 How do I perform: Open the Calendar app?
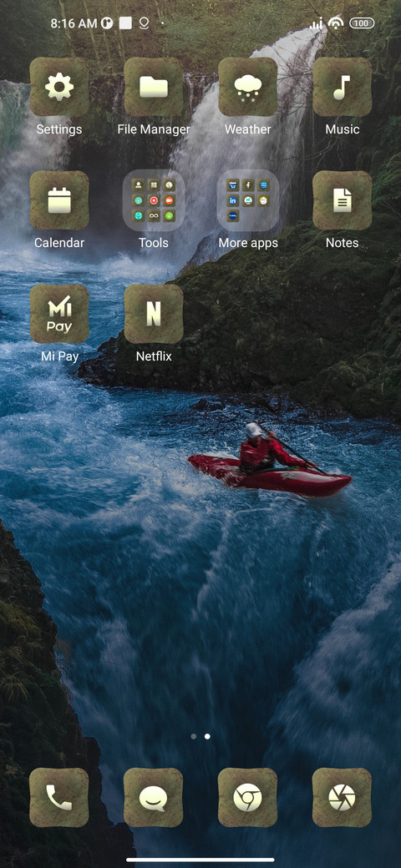pyautogui.click(x=59, y=200)
